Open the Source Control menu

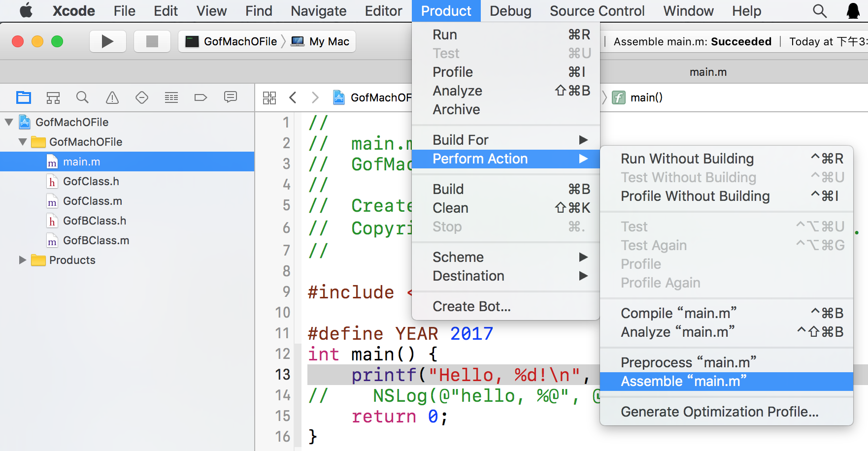click(597, 11)
